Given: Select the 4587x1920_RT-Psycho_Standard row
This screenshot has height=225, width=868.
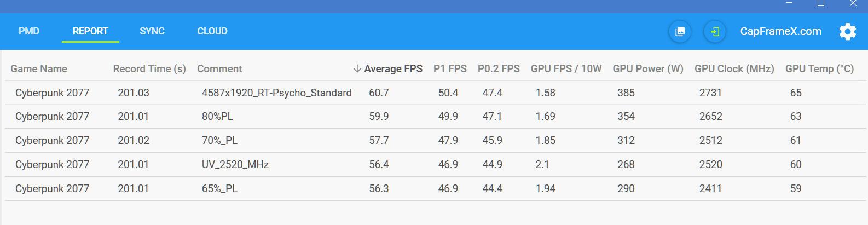Looking at the screenshot, I should 276,93.
